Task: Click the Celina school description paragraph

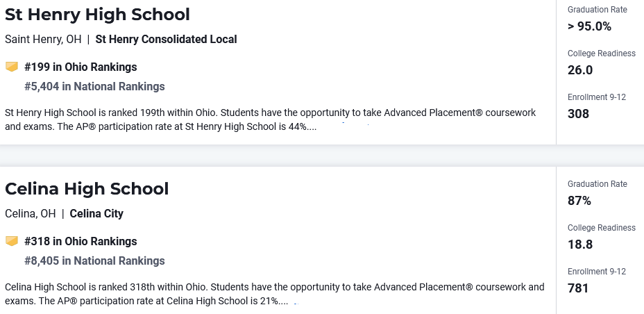Action: coord(274,294)
